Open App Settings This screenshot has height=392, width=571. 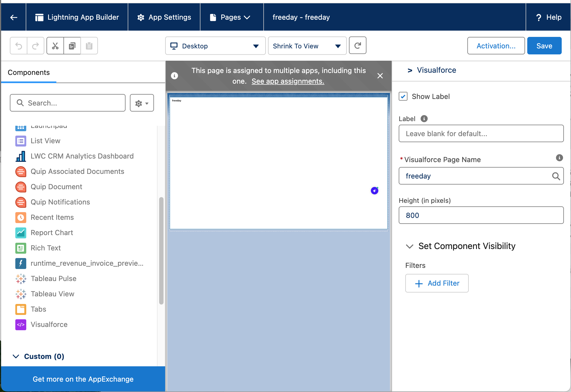click(x=164, y=17)
